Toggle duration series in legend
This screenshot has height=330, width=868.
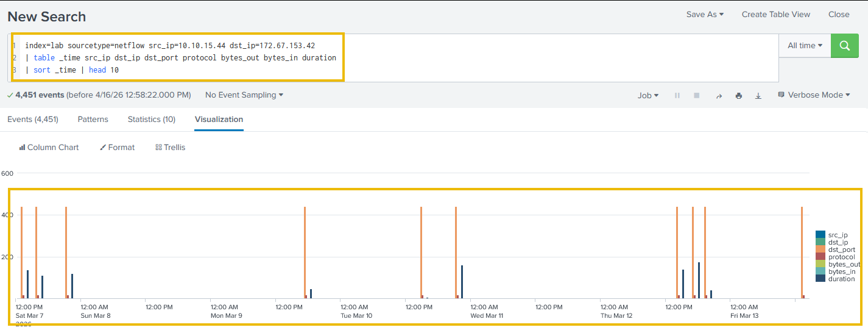[x=834, y=279]
